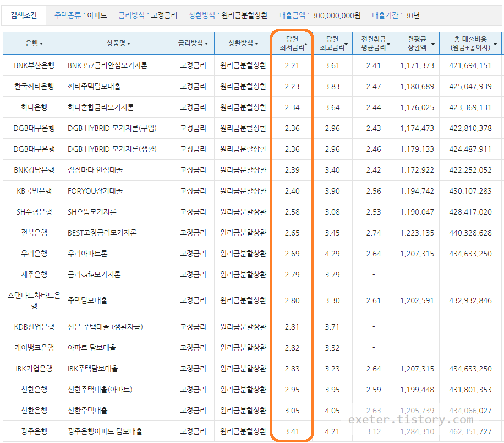Image resolution: width=504 pixels, height=443 pixels.
Task: Select 한국씨티은행 bank cell
Action: 34,86
